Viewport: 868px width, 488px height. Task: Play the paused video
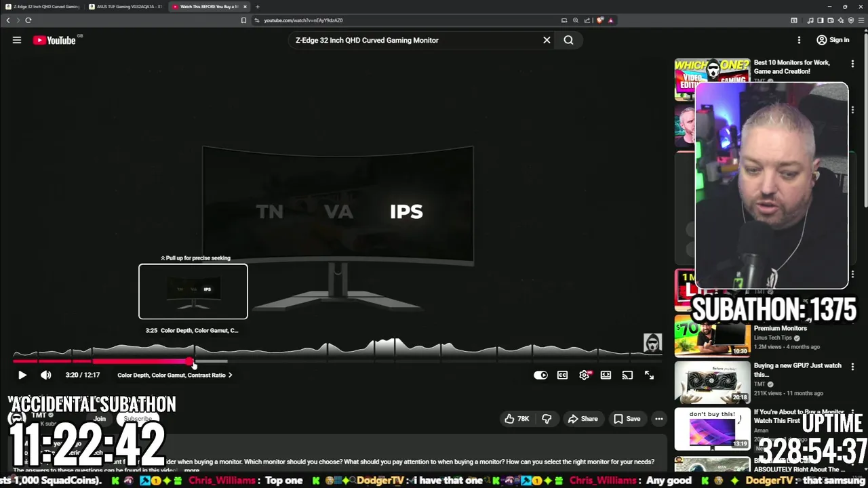pyautogui.click(x=22, y=375)
